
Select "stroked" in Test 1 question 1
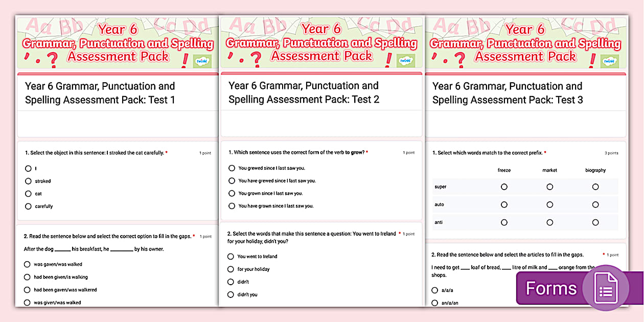28,181
